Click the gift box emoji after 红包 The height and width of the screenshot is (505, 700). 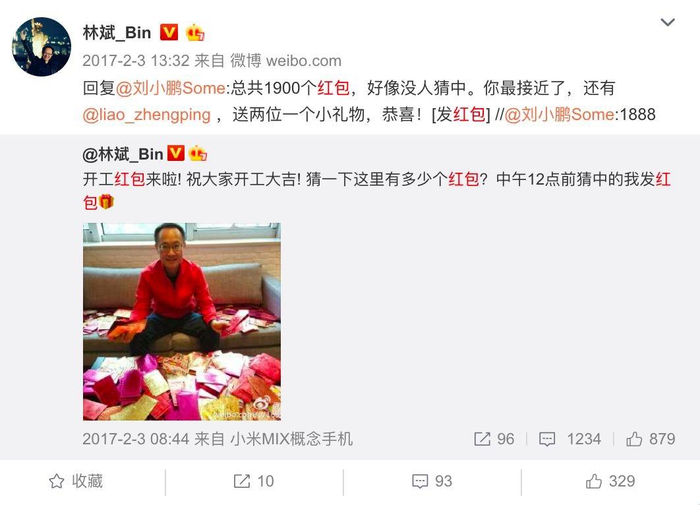[x=106, y=202]
